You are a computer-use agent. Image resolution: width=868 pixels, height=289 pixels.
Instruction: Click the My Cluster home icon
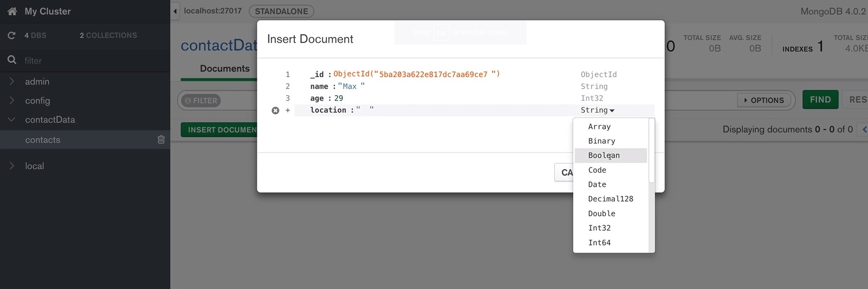point(12,11)
